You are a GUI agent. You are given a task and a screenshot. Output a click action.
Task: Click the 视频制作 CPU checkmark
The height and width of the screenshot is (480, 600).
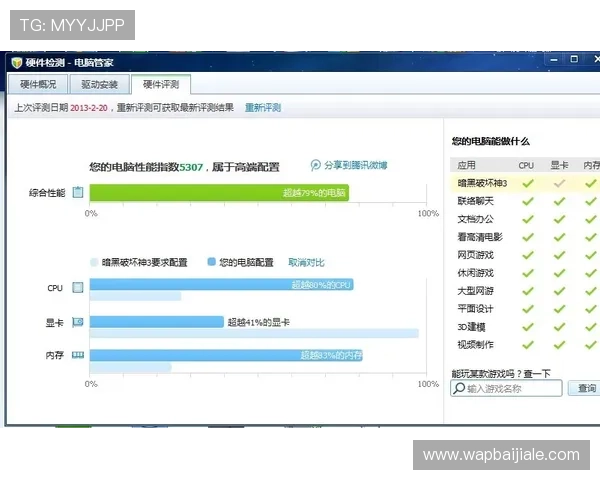click(528, 344)
